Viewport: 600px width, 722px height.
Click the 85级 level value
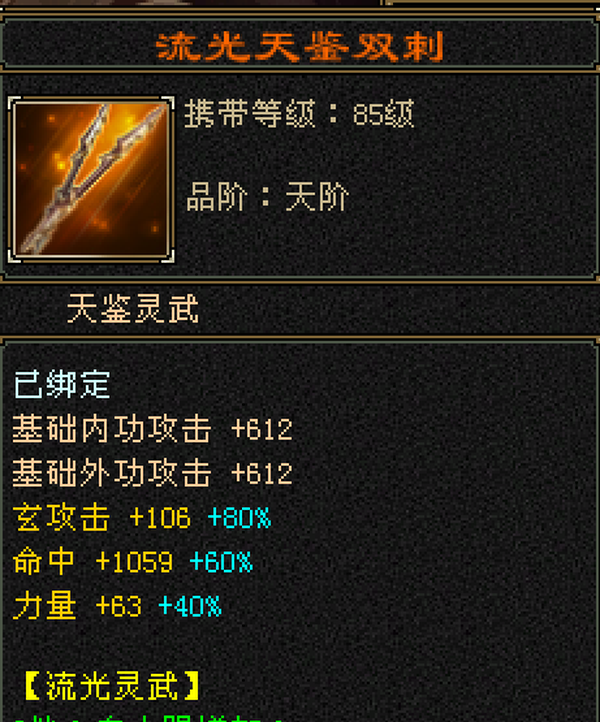point(384,113)
